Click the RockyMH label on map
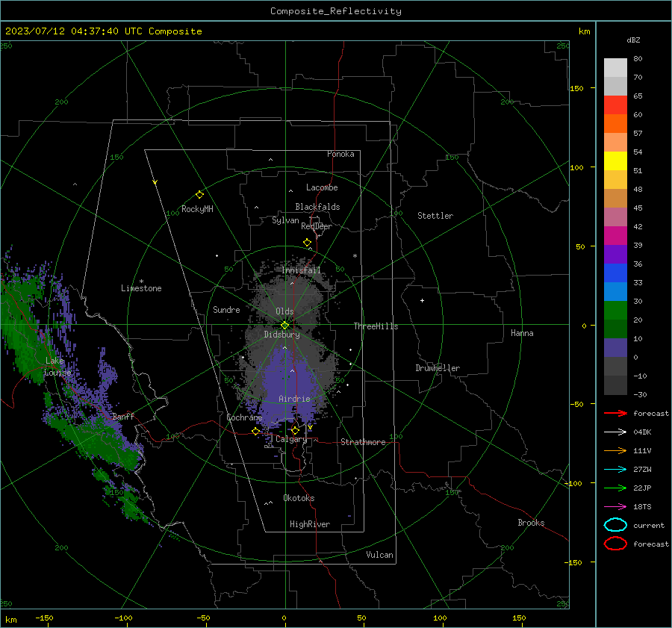This screenshot has height=628, width=672. [x=197, y=209]
